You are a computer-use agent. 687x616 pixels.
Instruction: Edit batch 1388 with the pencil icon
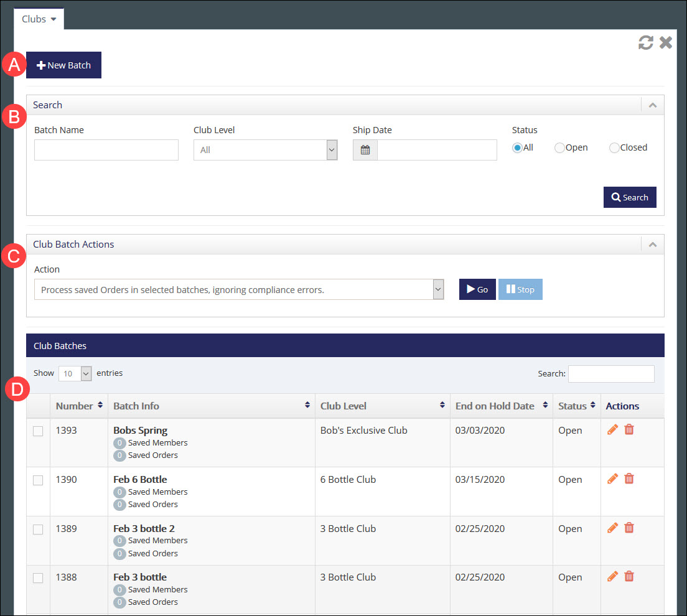[x=612, y=576]
